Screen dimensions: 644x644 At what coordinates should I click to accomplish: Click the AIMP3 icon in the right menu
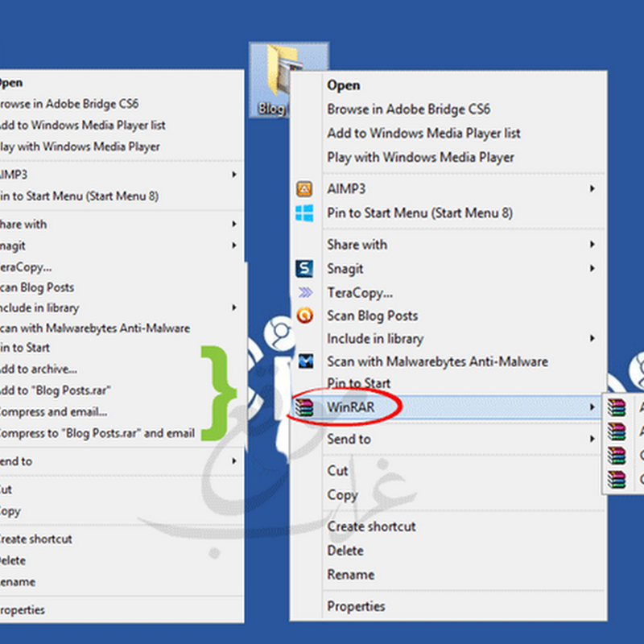[304, 189]
